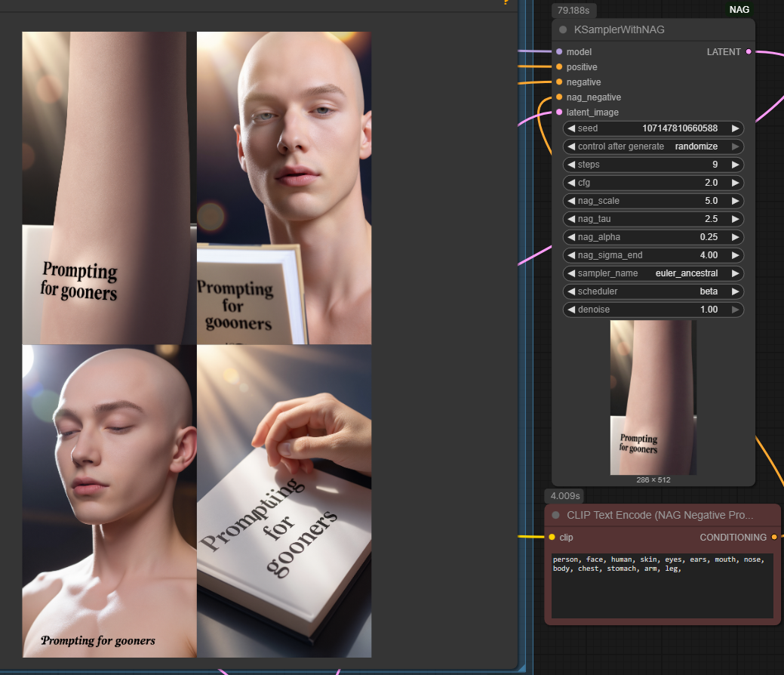Image resolution: width=784 pixels, height=675 pixels.
Task: Click the clip input socket
Action: click(x=552, y=537)
